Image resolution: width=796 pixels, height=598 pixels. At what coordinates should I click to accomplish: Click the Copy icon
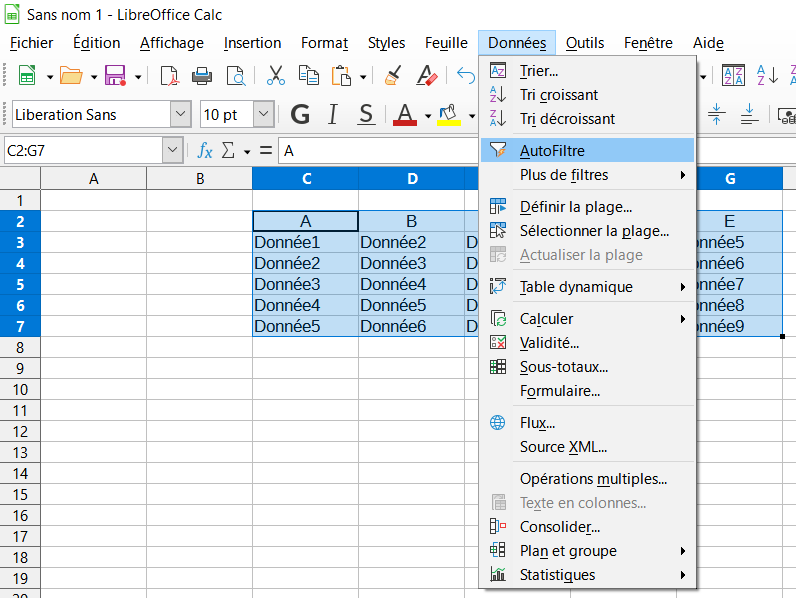pyautogui.click(x=309, y=76)
